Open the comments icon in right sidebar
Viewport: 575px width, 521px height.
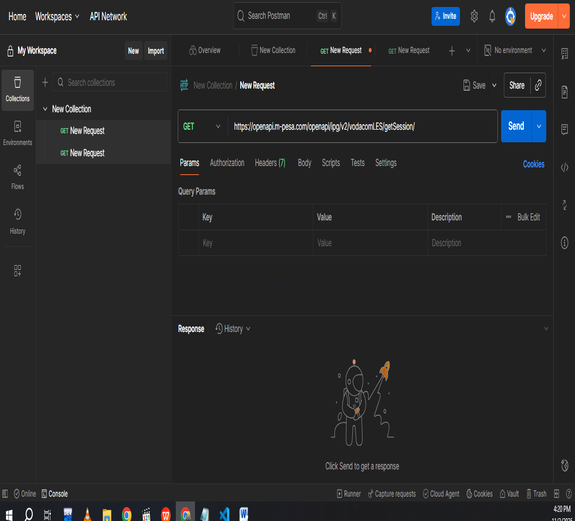tap(564, 129)
